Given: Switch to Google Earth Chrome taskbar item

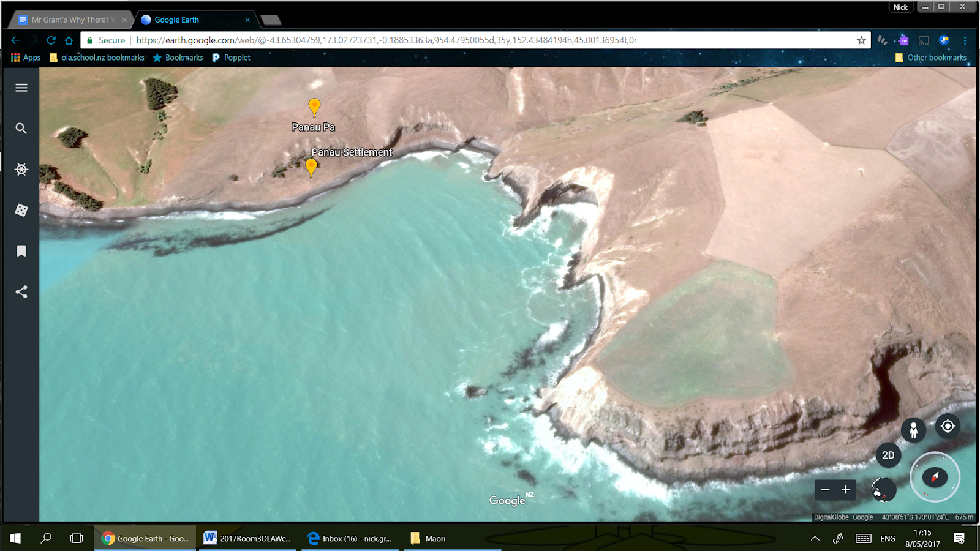Looking at the screenshot, I should coord(146,538).
